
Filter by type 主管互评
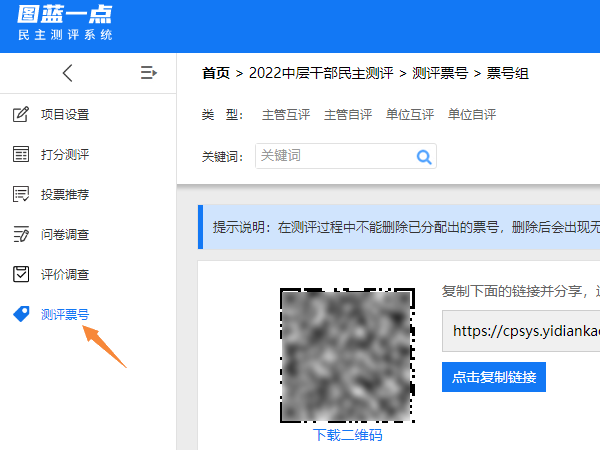click(286, 114)
